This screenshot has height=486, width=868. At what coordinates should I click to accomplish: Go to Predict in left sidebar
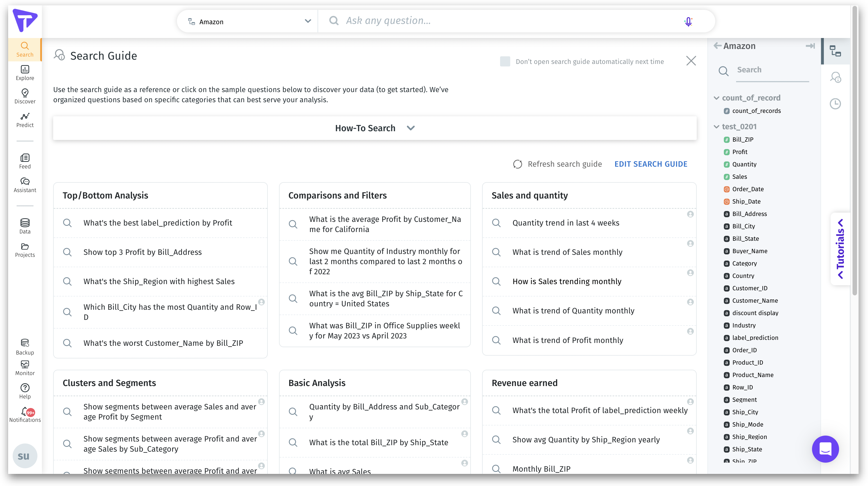pyautogui.click(x=25, y=119)
